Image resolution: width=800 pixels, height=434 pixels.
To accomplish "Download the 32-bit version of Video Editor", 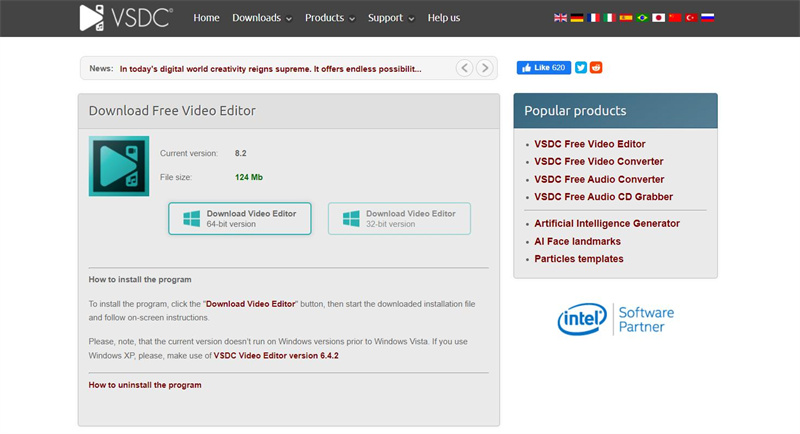I will coord(399,218).
